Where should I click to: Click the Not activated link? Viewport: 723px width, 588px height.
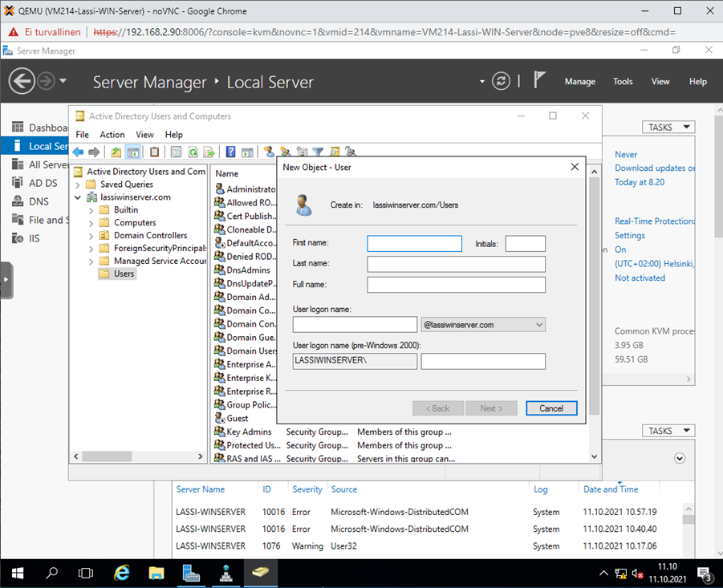pos(640,278)
